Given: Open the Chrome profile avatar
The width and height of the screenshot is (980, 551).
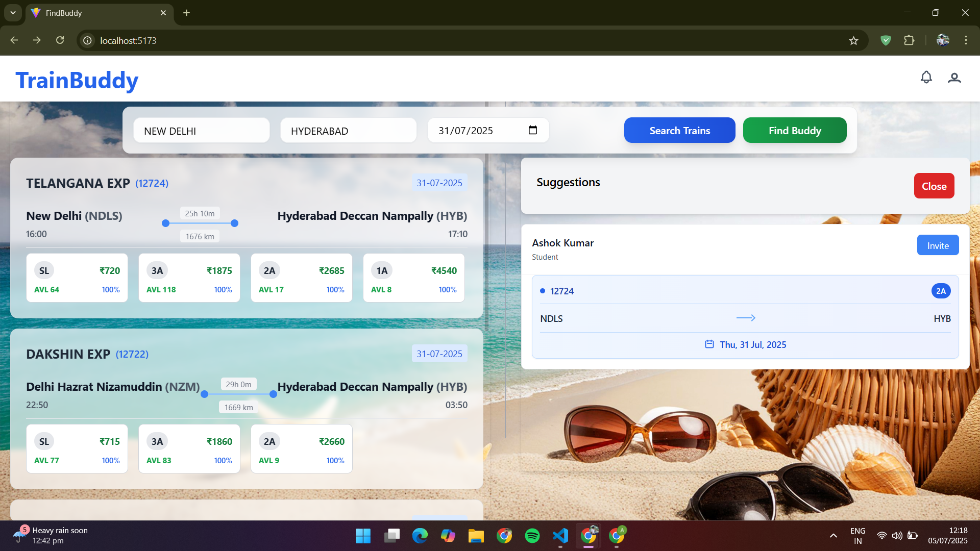Looking at the screenshot, I should tap(943, 40).
